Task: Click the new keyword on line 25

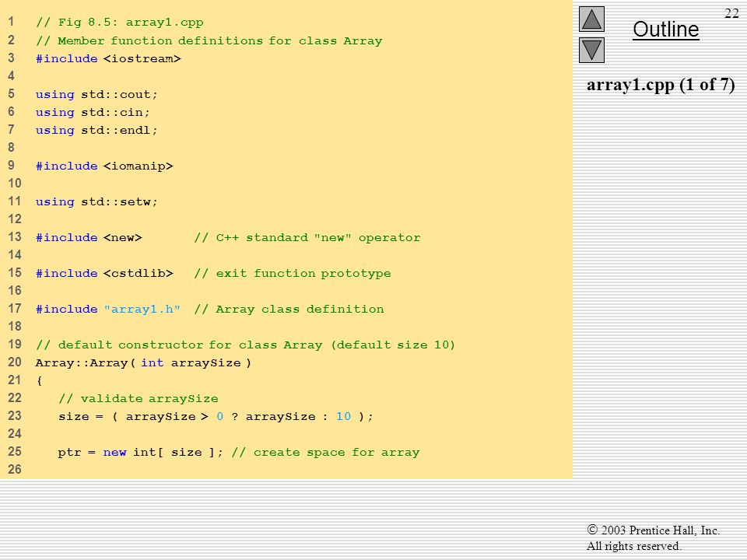Action: [115, 452]
